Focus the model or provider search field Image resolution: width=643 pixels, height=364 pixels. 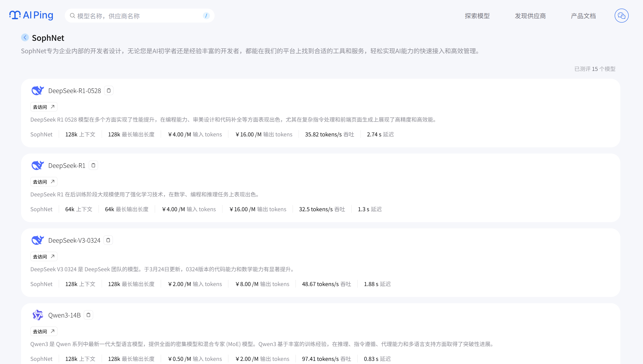(139, 16)
